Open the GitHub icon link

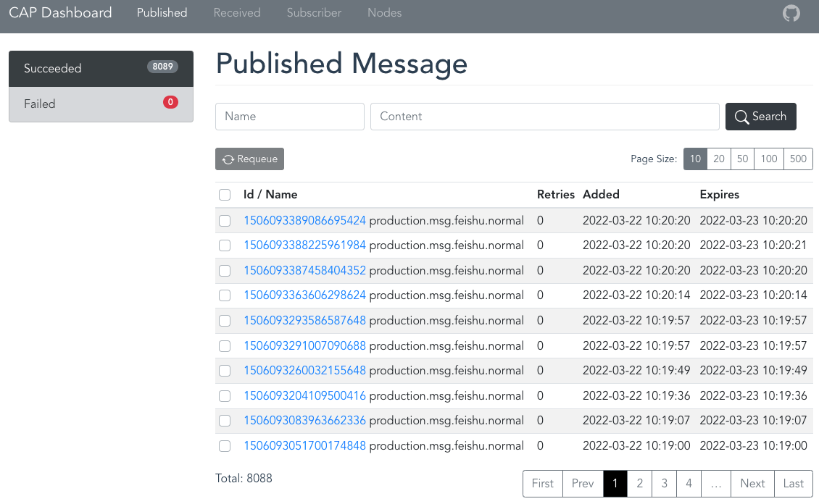click(x=791, y=13)
